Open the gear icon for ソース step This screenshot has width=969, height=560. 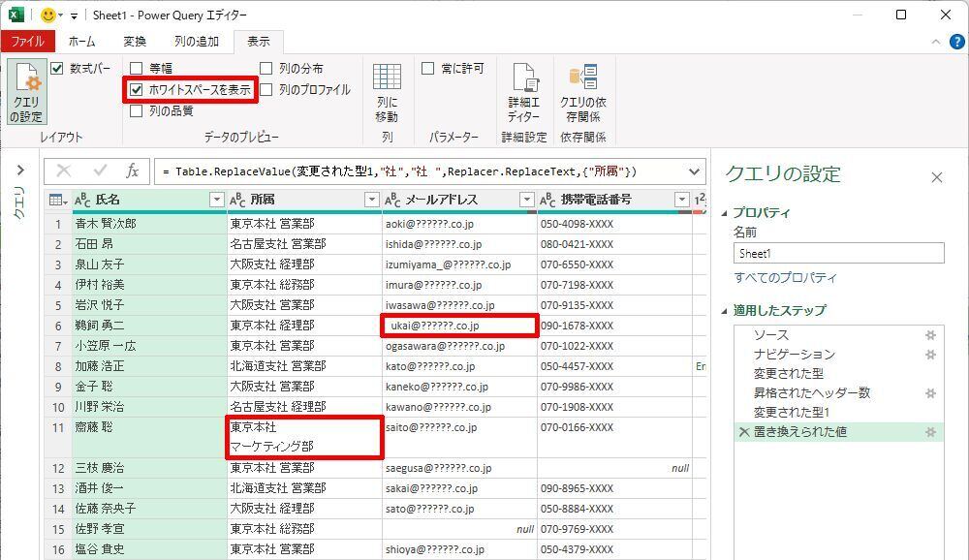930,335
